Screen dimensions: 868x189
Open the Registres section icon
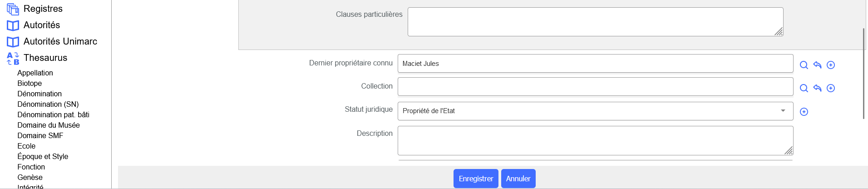tap(13, 9)
